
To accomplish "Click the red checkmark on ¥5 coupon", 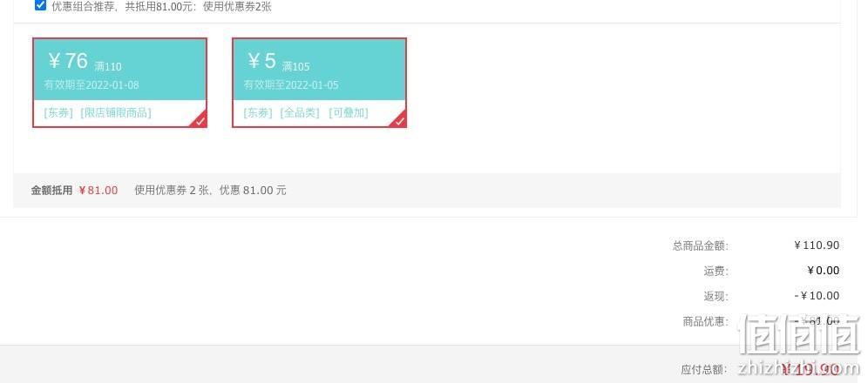I will click(400, 120).
